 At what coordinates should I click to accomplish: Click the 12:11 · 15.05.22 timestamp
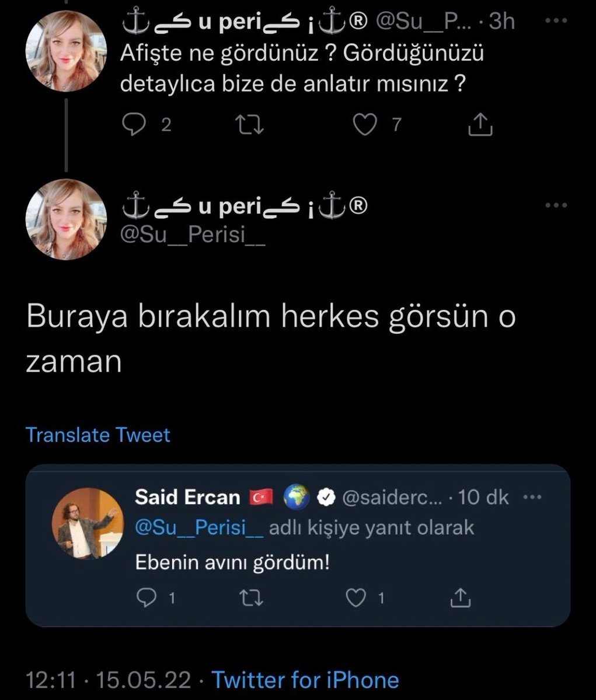coord(109,680)
